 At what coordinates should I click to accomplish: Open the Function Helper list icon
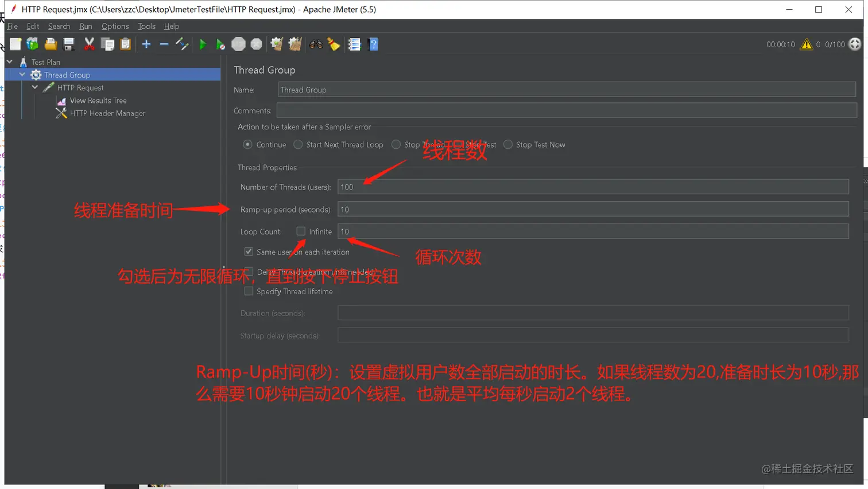354,44
